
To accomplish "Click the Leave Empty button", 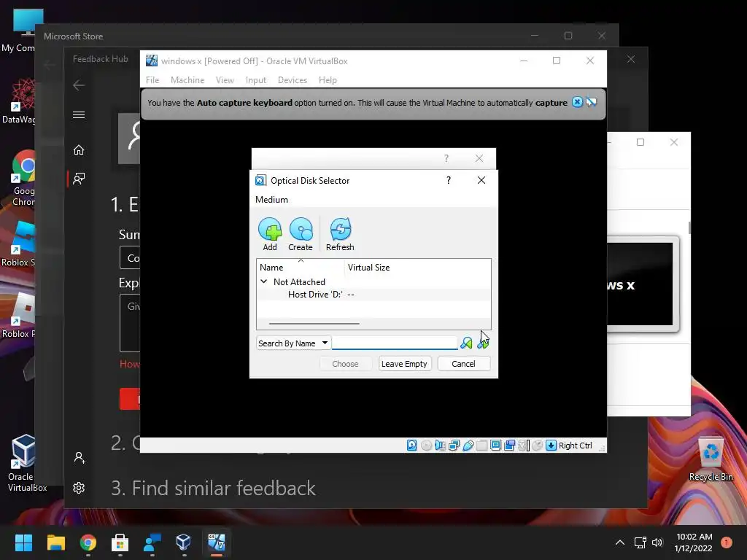I will pos(404,364).
